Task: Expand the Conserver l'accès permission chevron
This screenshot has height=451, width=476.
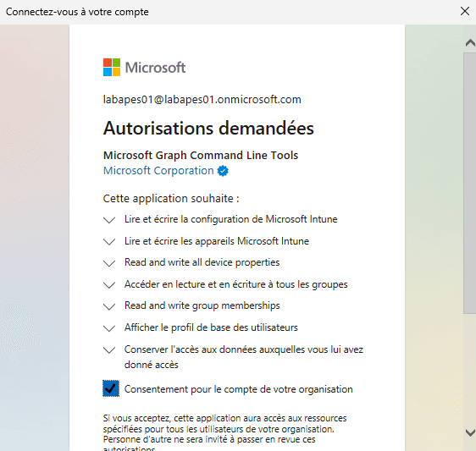Action: click(x=109, y=349)
